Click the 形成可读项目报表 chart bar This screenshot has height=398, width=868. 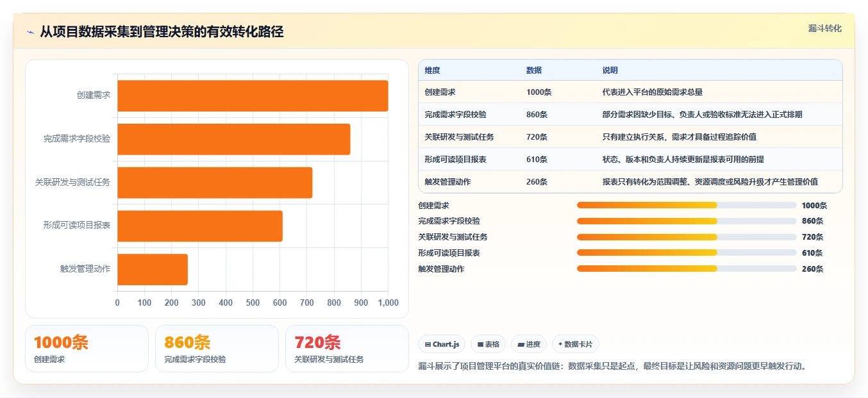pyautogui.click(x=200, y=226)
